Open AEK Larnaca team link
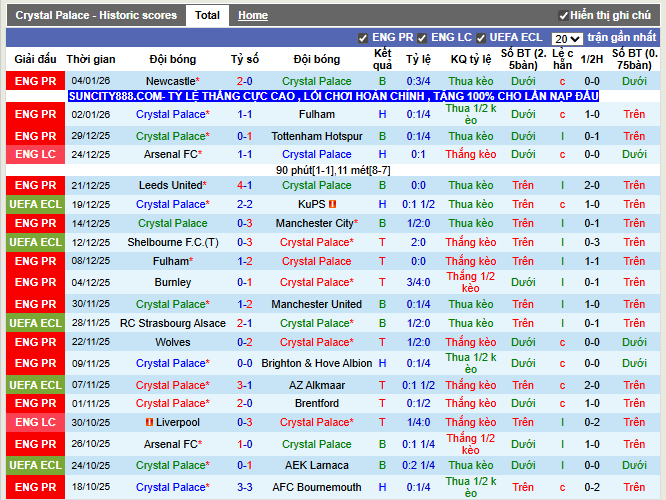 [x=317, y=466]
